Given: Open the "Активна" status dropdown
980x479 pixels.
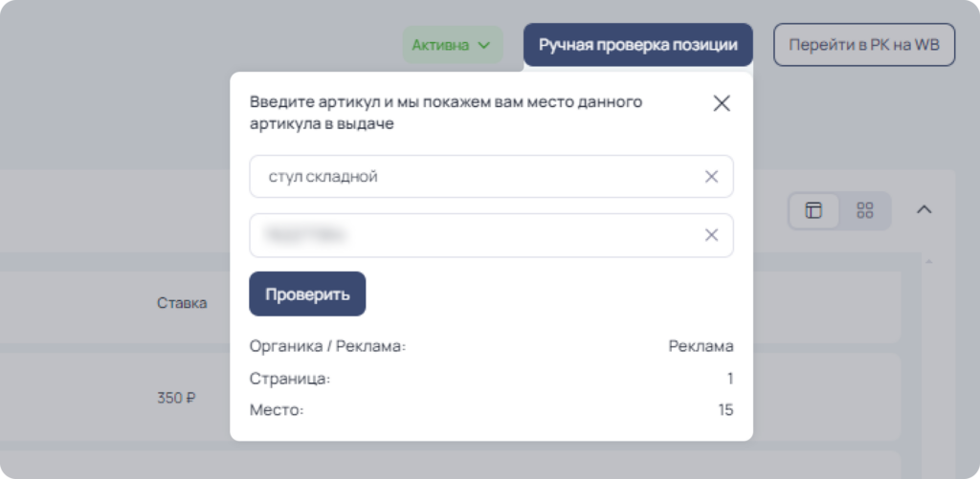Looking at the screenshot, I should pyautogui.click(x=453, y=45).
